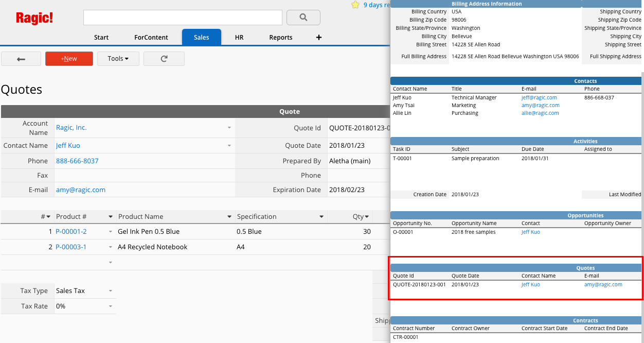
Task: Expand the Account Name dropdown arrow
Action: point(229,128)
